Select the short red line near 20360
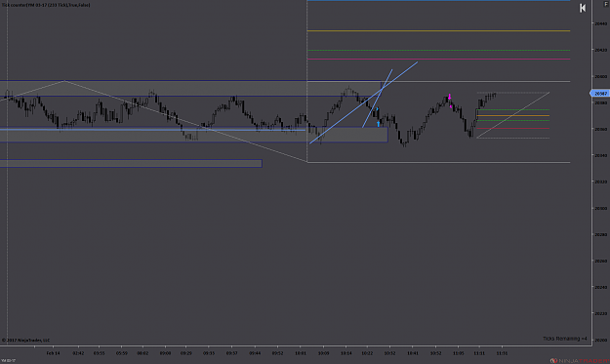The image size is (610, 364). point(513,129)
